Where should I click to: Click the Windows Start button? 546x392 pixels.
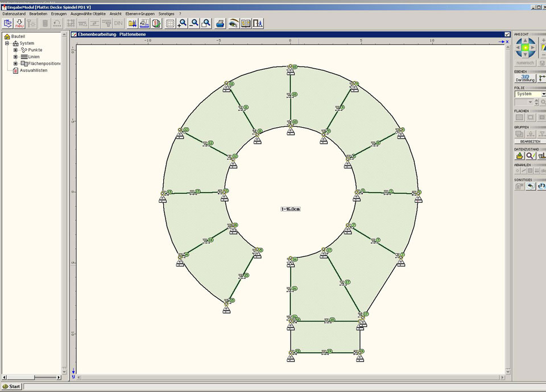(11, 386)
